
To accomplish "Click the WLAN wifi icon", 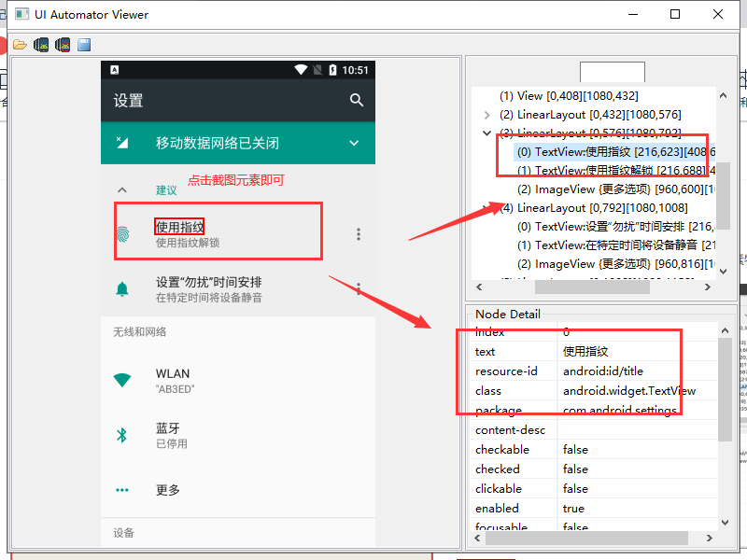I will click(122, 380).
